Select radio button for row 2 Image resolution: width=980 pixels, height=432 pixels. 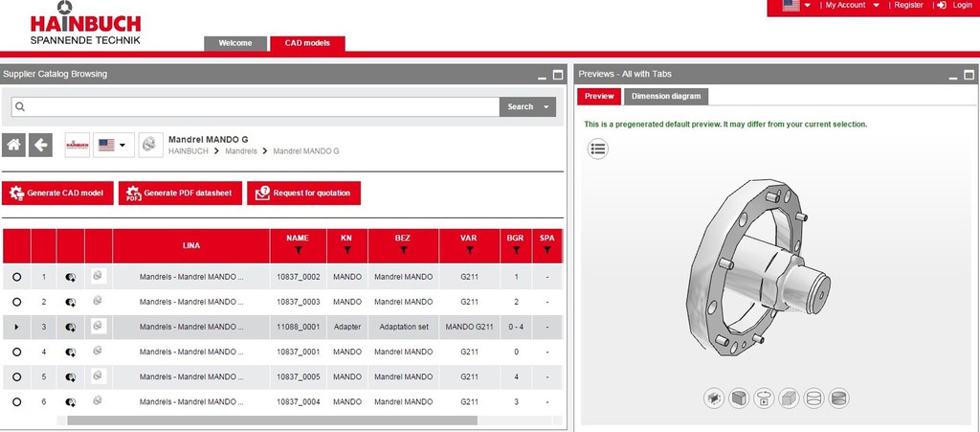coord(17,302)
